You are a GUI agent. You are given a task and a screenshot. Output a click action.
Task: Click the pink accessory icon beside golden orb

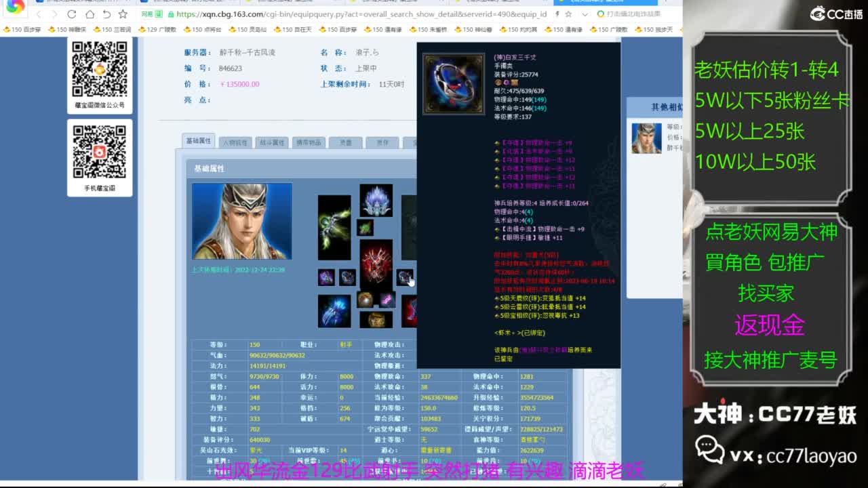point(387,300)
